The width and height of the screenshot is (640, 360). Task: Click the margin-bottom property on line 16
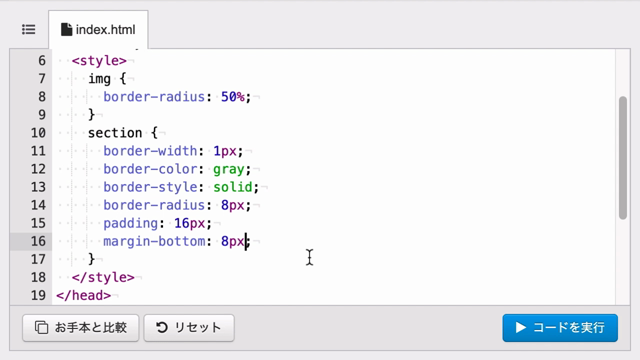154,241
